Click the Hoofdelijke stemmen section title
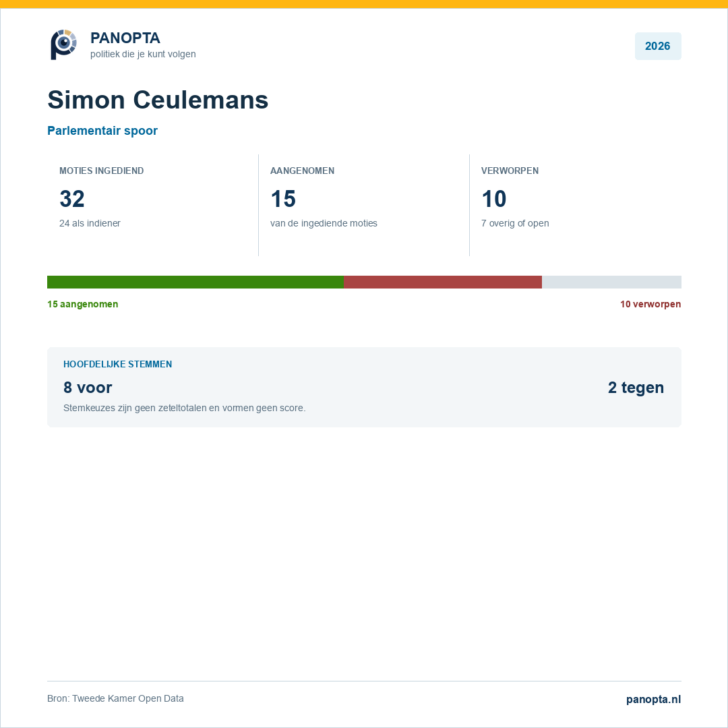 tap(118, 364)
